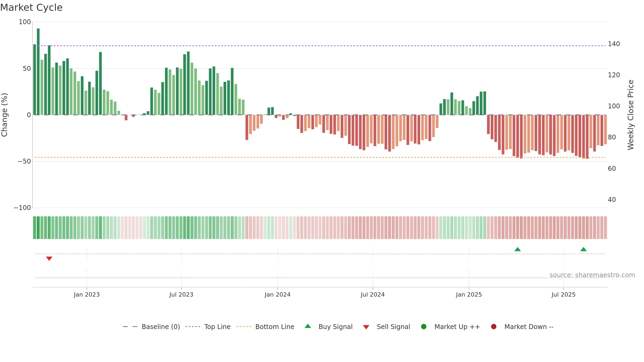Select the red sell signal marker near late 2022

tap(49, 258)
